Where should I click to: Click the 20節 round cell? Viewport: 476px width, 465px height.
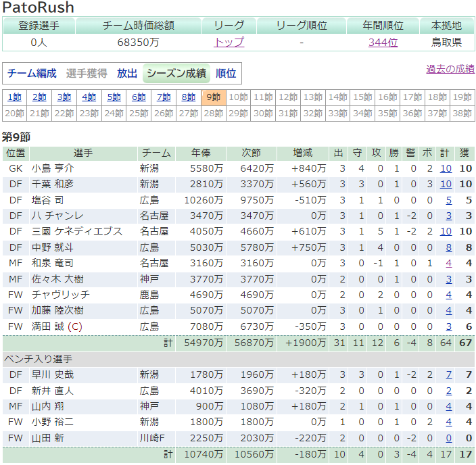point(15,114)
